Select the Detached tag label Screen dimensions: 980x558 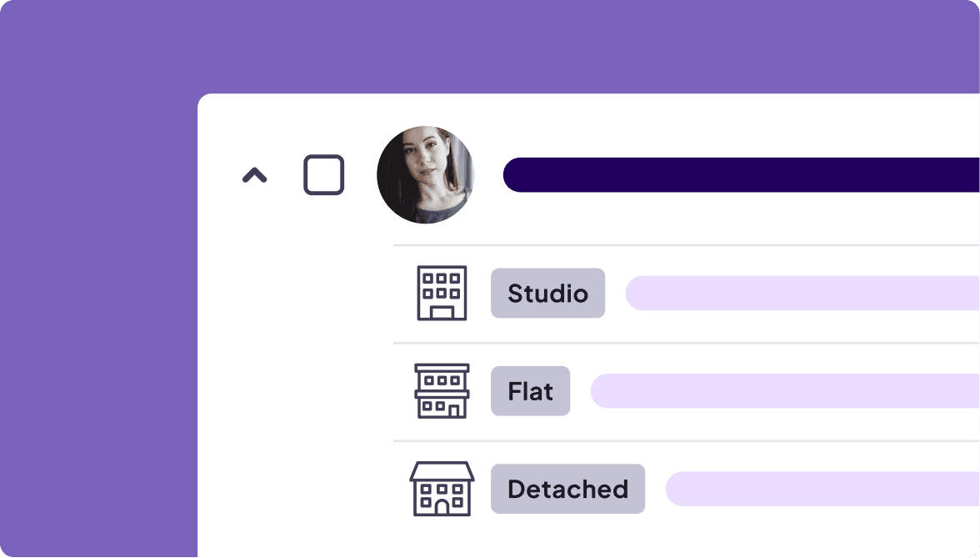[567, 489]
